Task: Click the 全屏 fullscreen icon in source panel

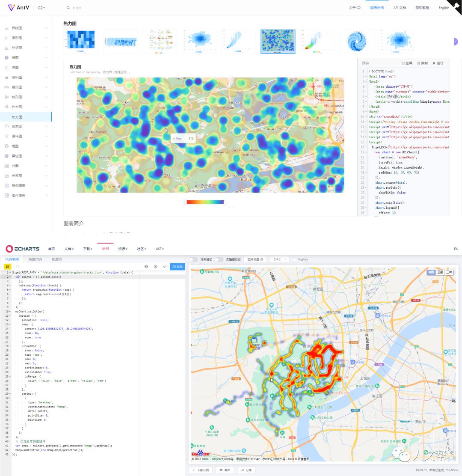Action: click(x=403, y=63)
